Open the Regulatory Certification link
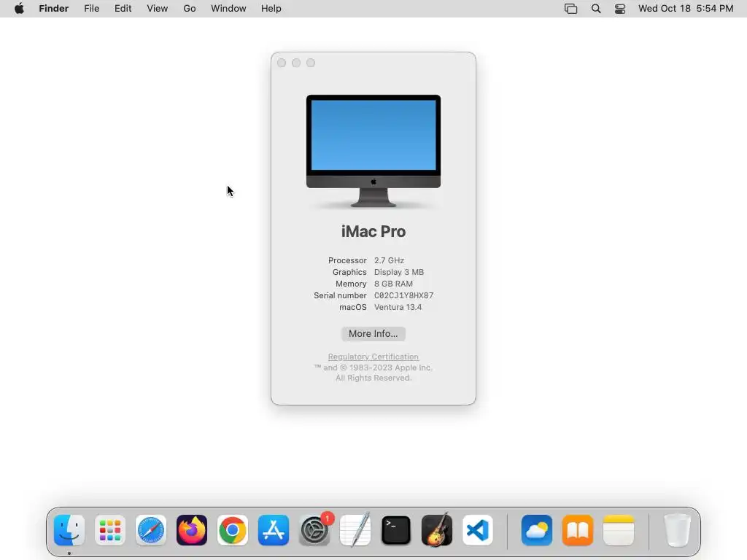The height and width of the screenshot is (560, 747). (373, 357)
